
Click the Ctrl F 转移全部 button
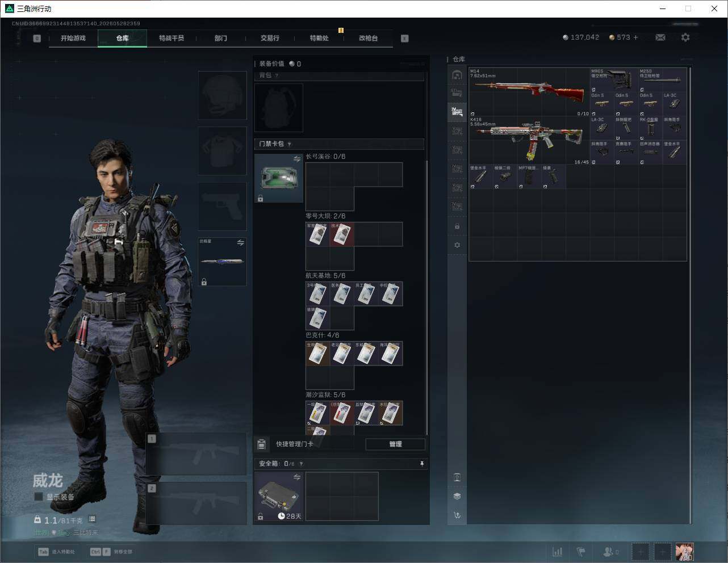pyautogui.click(x=111, y=552)
